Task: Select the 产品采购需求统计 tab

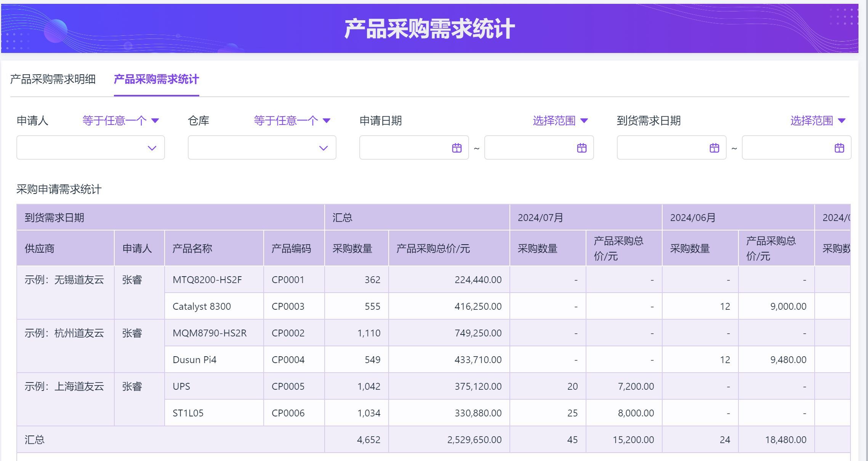Action: click(156, 79)
